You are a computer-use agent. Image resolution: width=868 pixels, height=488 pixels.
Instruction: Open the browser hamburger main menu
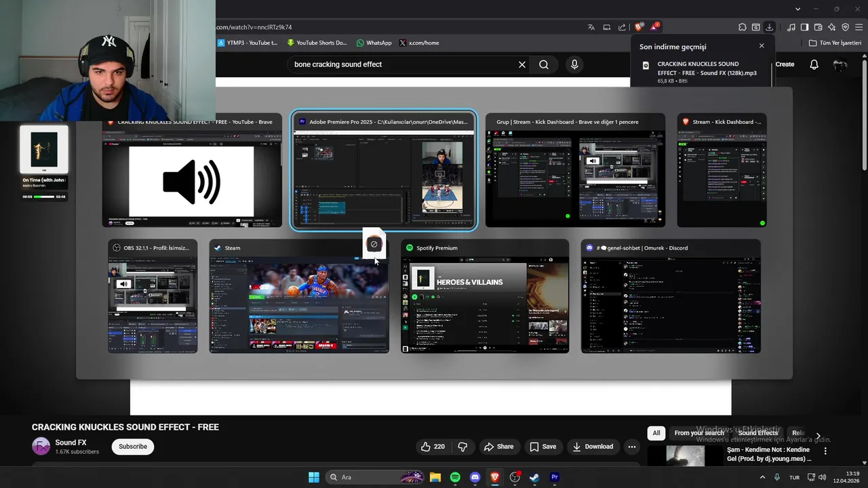859,27
